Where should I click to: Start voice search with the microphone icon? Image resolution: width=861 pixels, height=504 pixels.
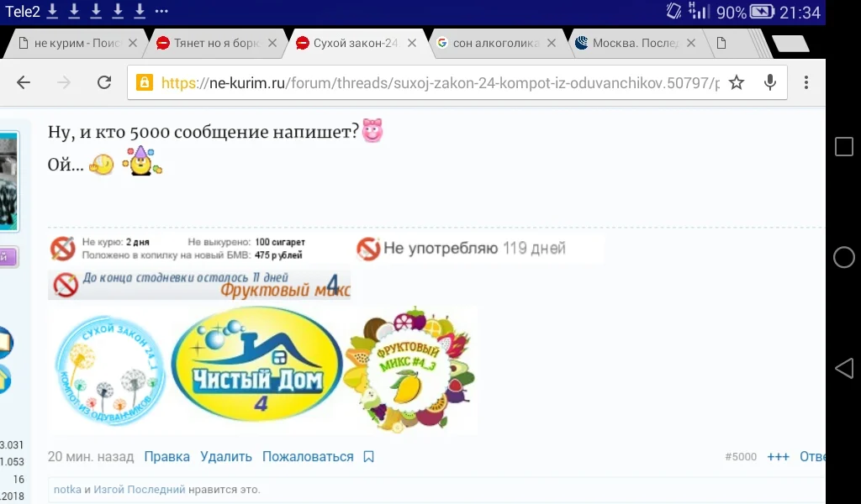tap(770, 81)
